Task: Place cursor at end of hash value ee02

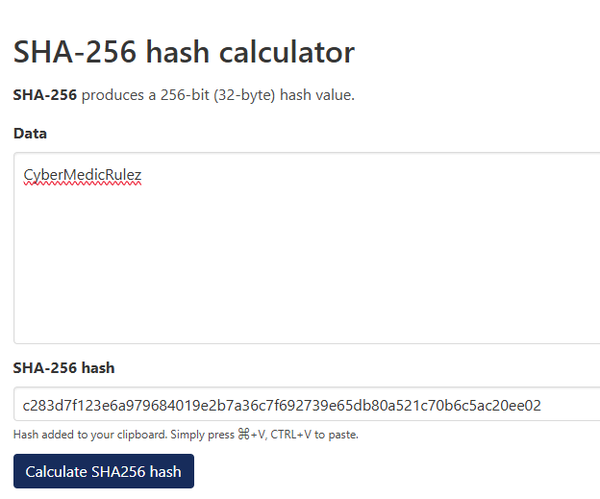Action: [542, 405]
